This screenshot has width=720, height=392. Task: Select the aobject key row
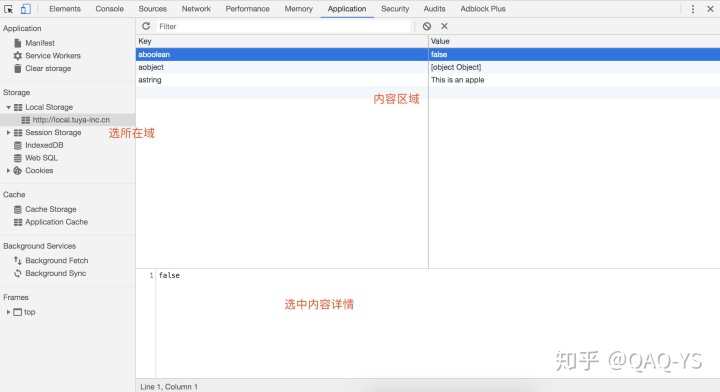tap(282, 67)
